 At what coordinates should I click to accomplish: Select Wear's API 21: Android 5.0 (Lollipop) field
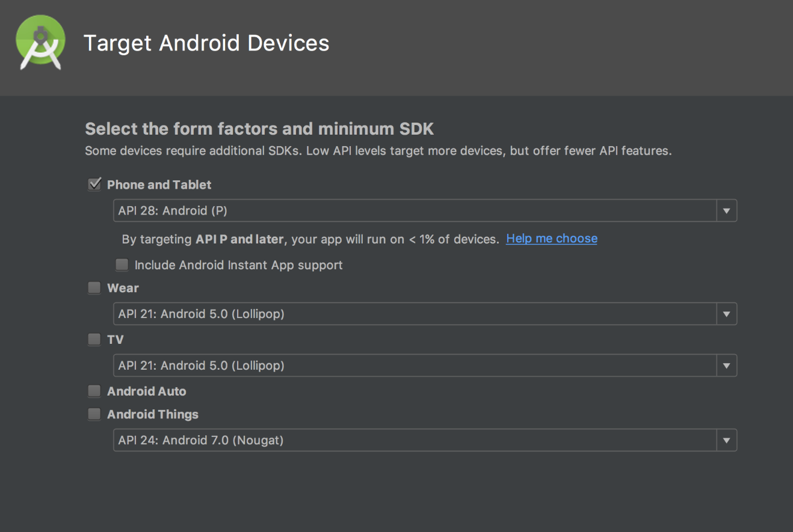[425, 314]
